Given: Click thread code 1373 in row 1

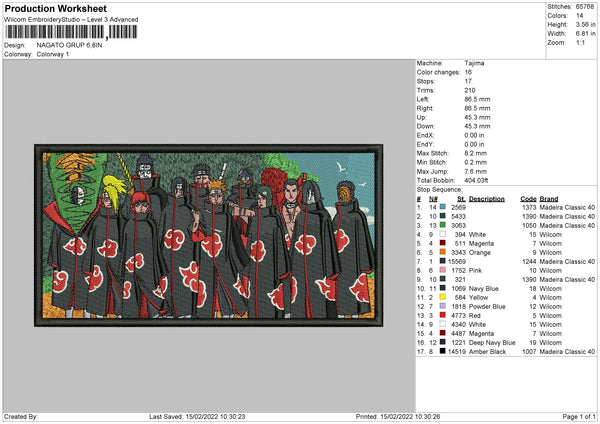Looking at the screenshot, I should (529, 207).
